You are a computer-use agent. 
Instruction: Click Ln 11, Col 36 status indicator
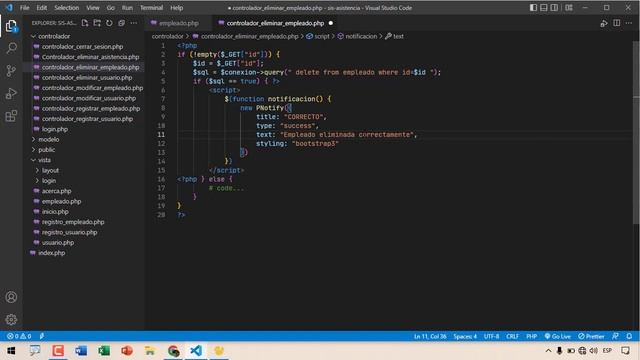[430, 336]
